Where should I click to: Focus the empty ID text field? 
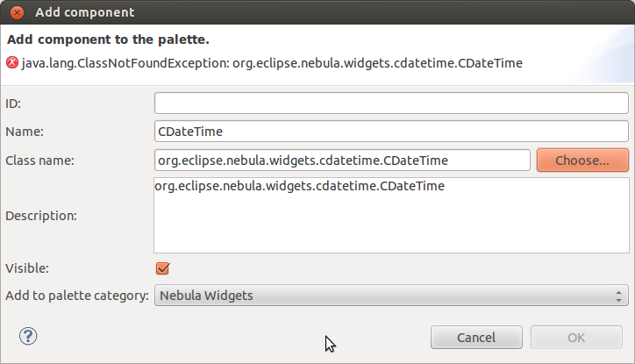tap(391, 103)
